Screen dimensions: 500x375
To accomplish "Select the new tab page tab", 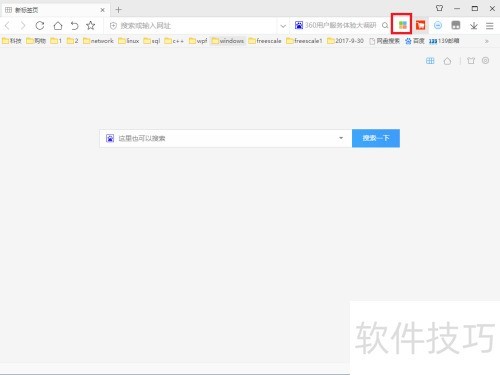I will (55, 10).
